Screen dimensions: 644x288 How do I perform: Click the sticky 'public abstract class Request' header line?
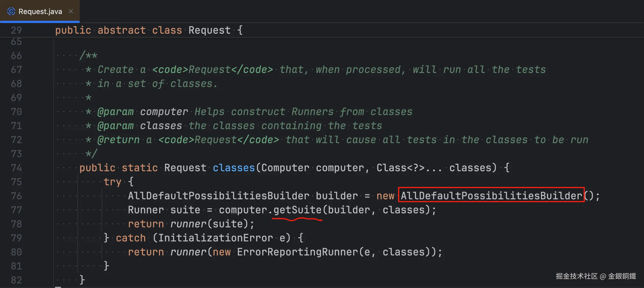[x=149, y=30]
